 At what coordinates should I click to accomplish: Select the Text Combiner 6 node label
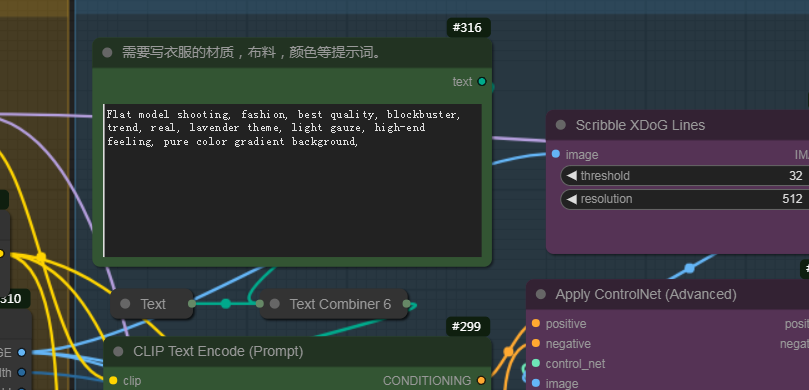340,304
